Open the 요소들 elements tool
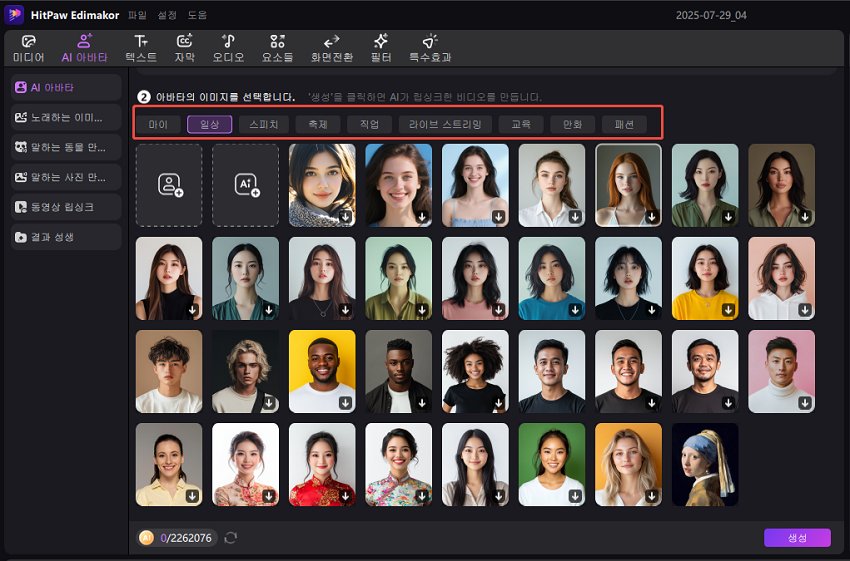This screenshot has height=561, width=850. click(277, 48)
